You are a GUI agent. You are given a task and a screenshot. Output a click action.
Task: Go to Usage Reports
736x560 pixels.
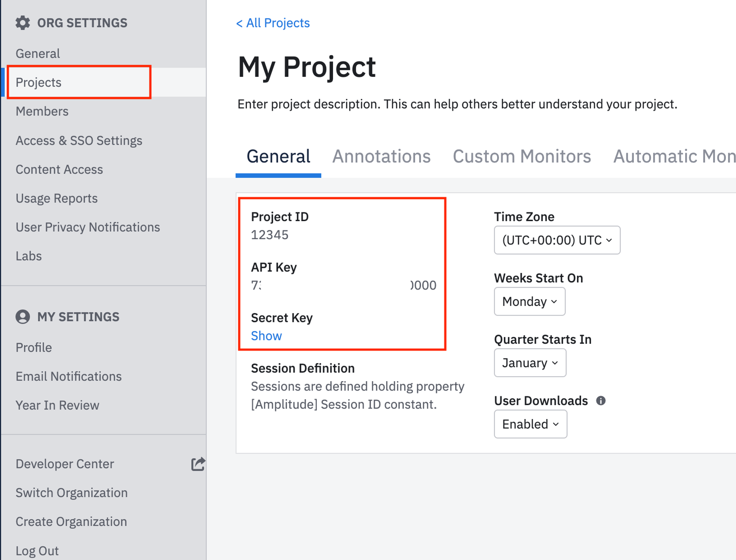pyautogui.click(x=56, y=198)
